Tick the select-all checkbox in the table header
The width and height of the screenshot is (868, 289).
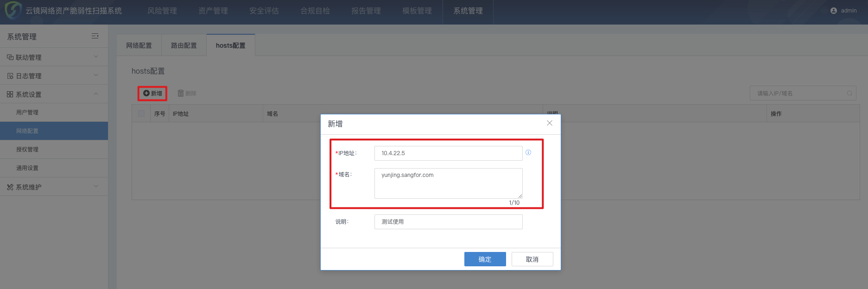coord(141,113)
